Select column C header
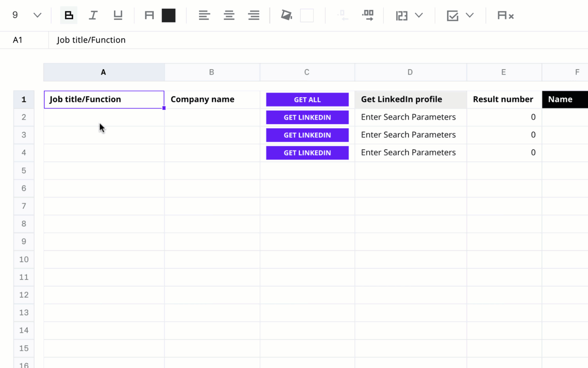 (307, 72)
